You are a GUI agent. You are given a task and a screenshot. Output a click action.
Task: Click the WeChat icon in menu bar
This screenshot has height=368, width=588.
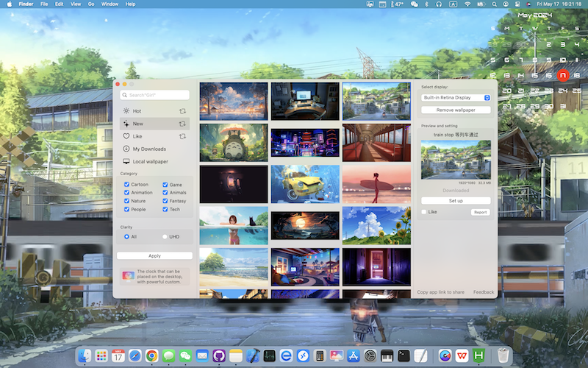(414, 4)
